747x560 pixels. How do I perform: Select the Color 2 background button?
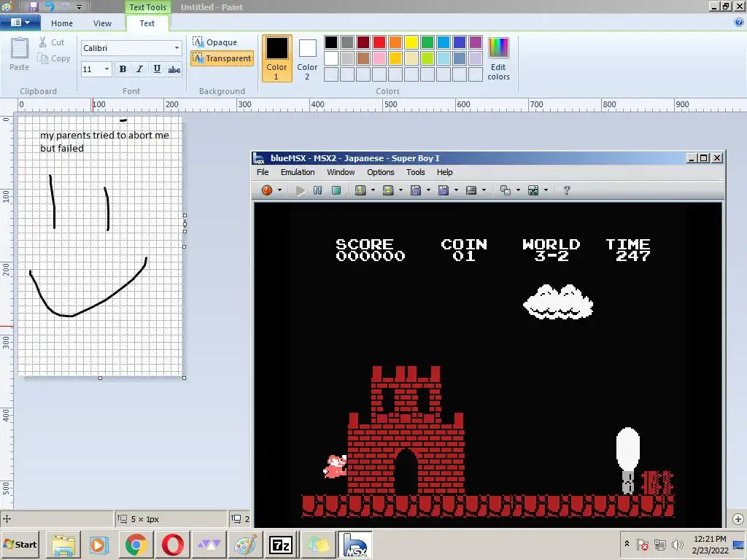coord(307,58)
